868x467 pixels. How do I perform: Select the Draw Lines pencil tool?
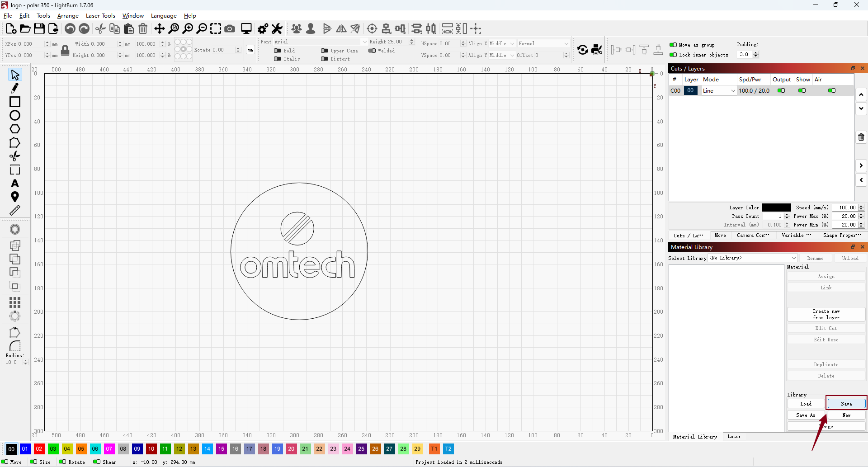(15, 88)
